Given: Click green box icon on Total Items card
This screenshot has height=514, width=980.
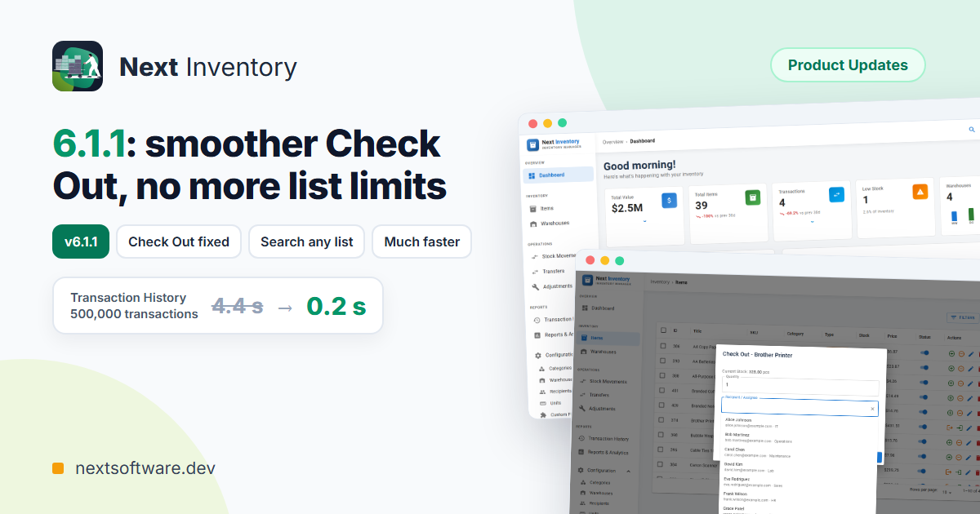Looking at the screenshot, I should 753,197.
